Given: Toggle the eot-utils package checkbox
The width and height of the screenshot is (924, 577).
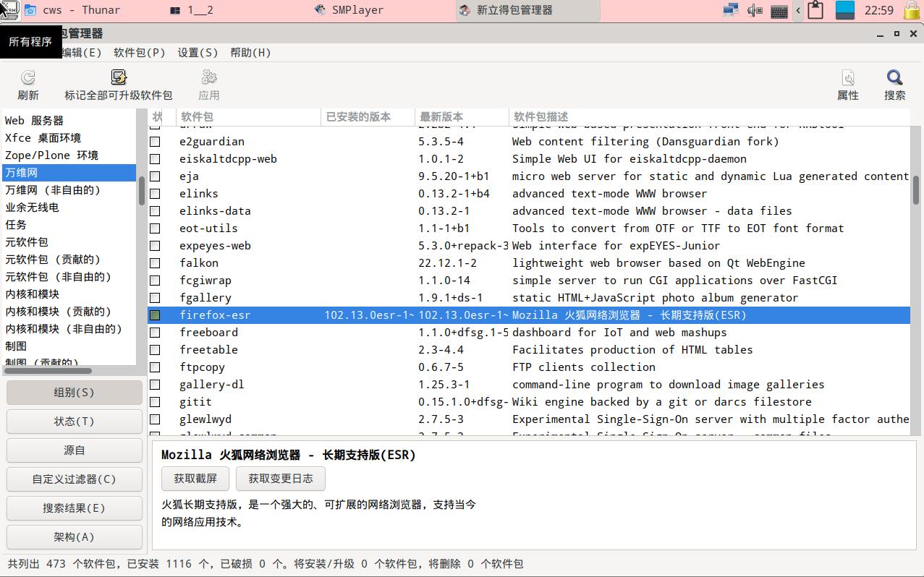Looking at the screenshot, I should 155,228.
